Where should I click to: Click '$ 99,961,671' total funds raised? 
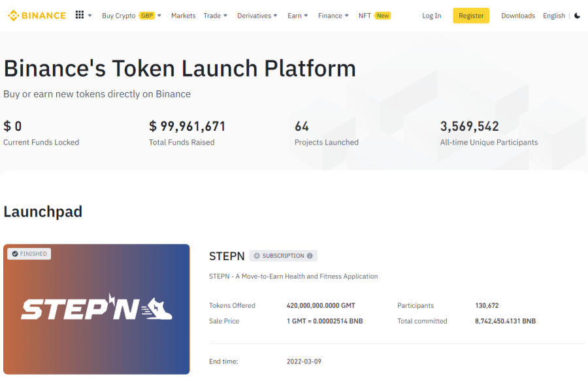pyautogui.click(x=187, y=126)
